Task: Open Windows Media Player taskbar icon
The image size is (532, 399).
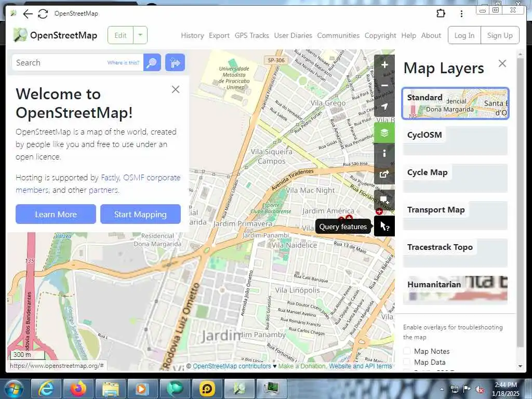Action: tap(142, 389)
